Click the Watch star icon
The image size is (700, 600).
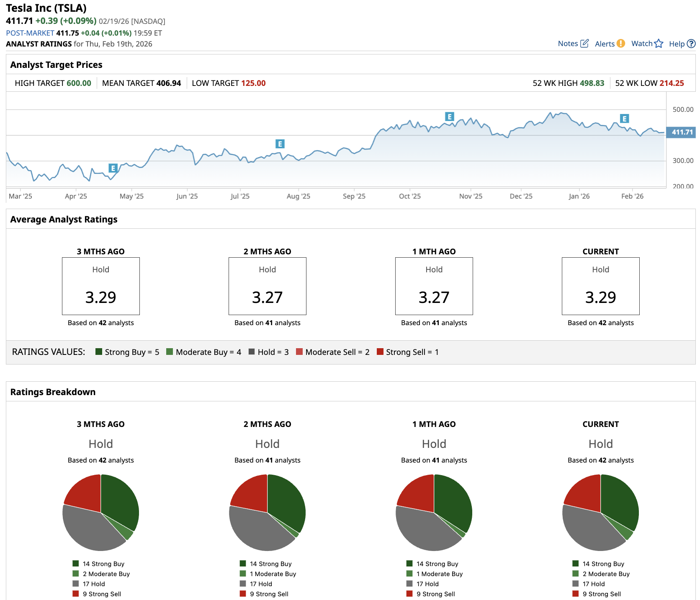point(659,44)
